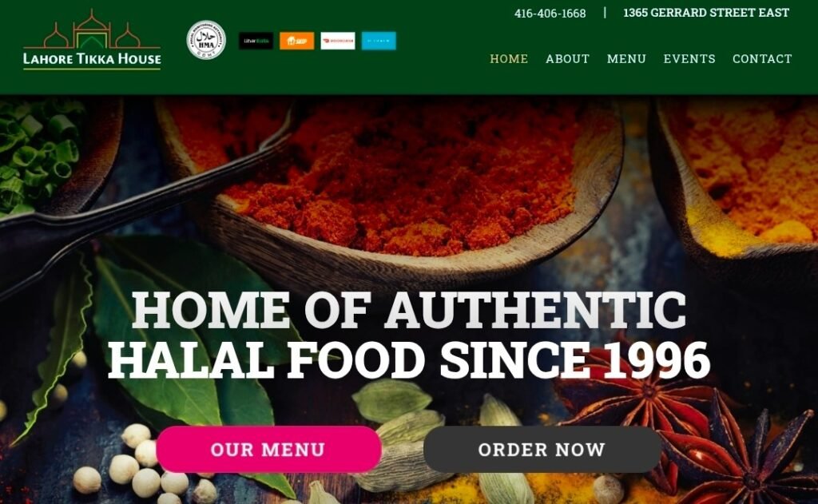Go to the HOME nav item
818x504 pixels.
(x=509, y=58)
